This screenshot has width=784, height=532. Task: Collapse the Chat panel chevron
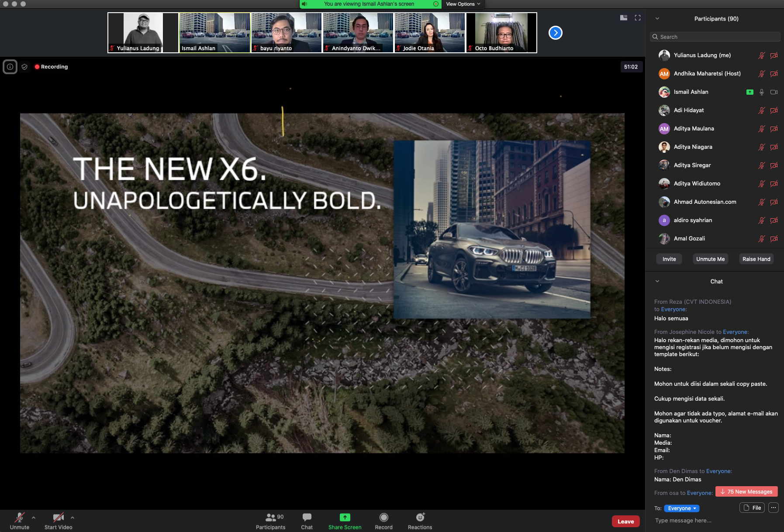tap(657, 281)
